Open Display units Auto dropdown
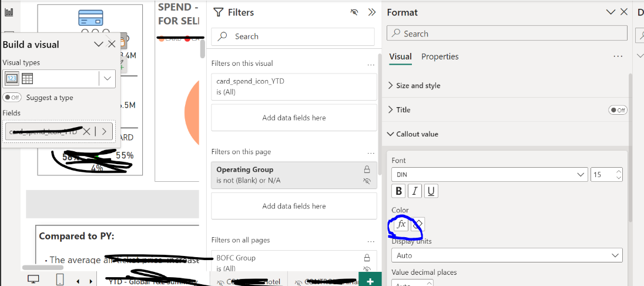 (x=507, y=255)
